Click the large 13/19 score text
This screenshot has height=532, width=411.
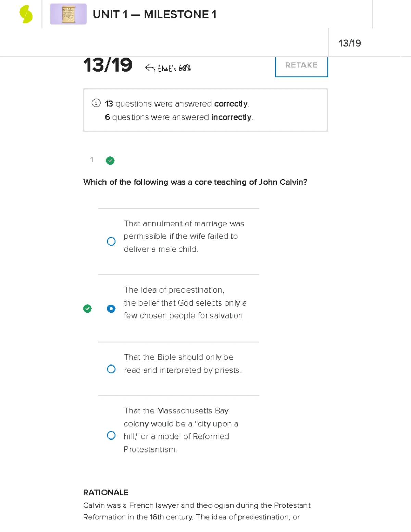pyautogui.click(x=108, y=65)
